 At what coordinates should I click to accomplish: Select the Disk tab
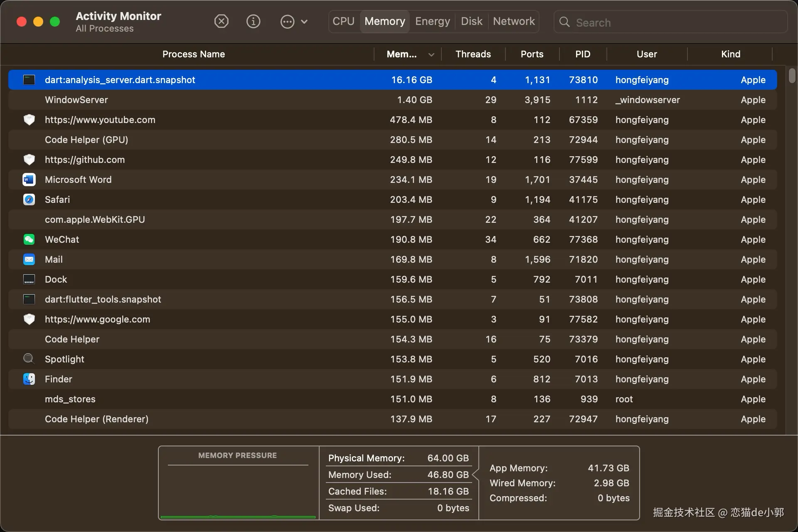pos(471,21)
